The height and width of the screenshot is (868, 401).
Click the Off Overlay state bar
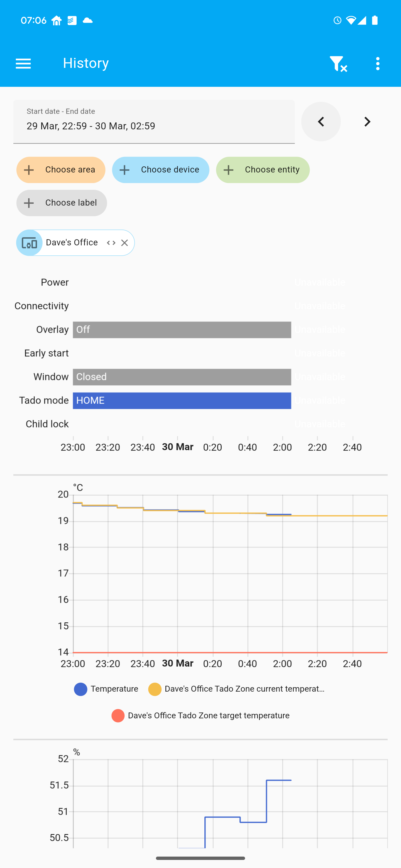pyautogui.click(x=182, y=330)
